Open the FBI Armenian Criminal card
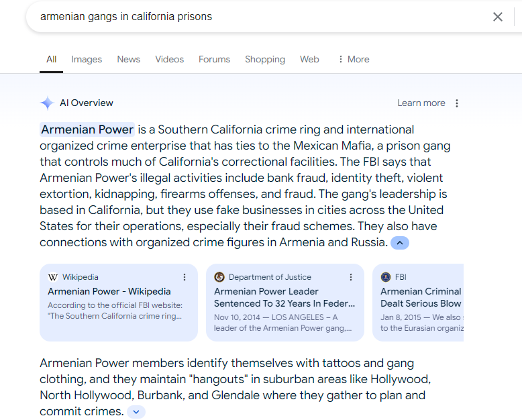The width and height of the screenshot is (522, 420). (418, 303)
